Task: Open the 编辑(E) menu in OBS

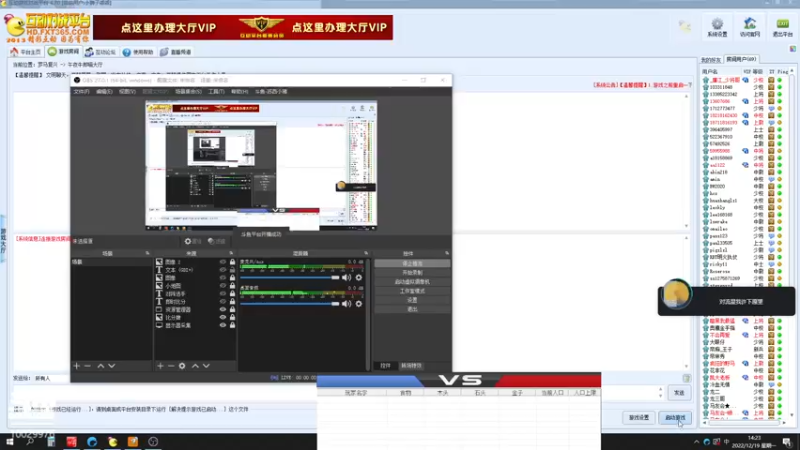Action: pyautogui.click(x=104, y=92)
